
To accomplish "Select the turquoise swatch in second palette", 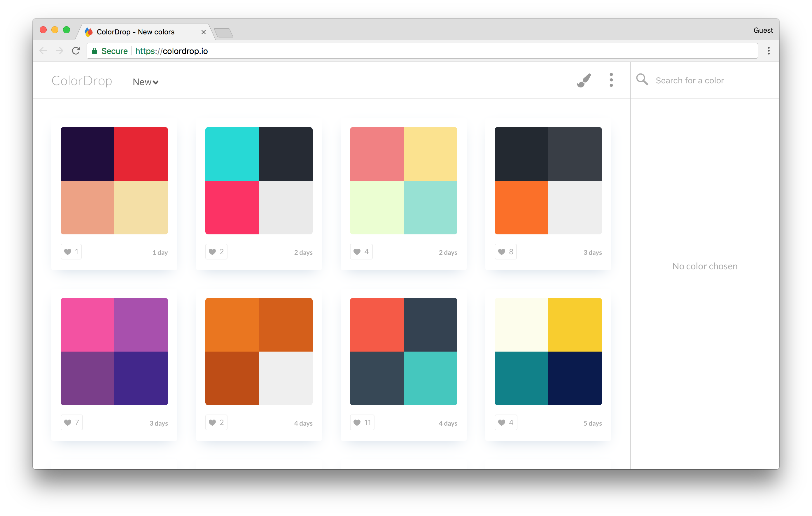I will (x=232, y=154).
